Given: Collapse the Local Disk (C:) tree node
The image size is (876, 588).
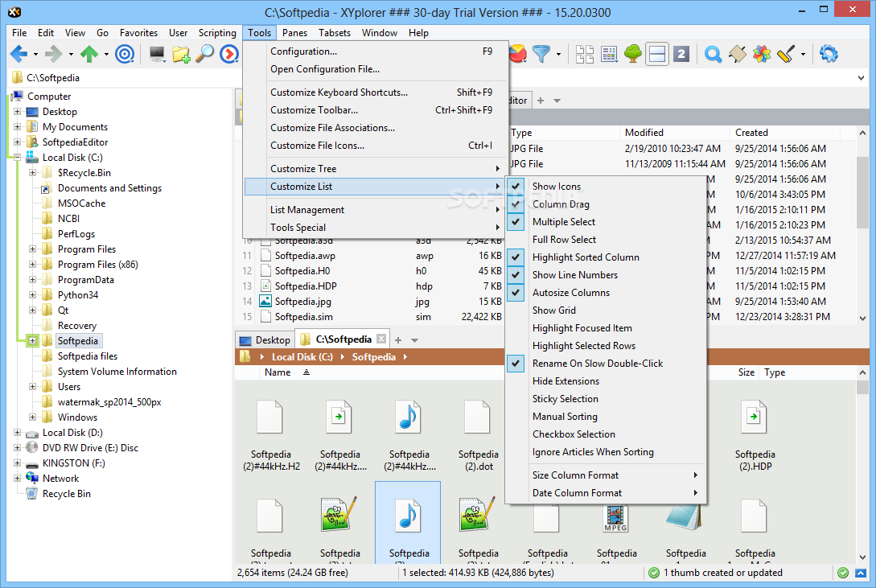Looking at the screenshot, I should (18, 158).
